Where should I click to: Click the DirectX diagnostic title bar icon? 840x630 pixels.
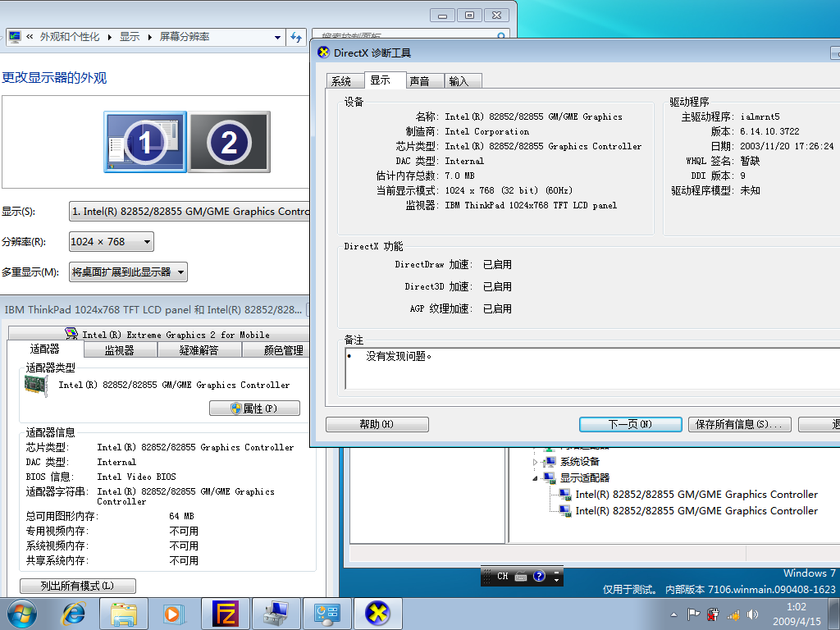(x=323, y=52)
